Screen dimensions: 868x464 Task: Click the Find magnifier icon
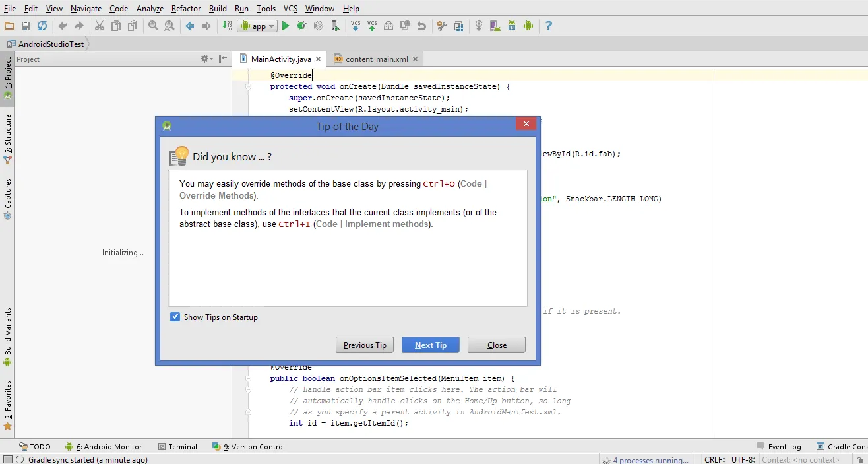point(153,26)
